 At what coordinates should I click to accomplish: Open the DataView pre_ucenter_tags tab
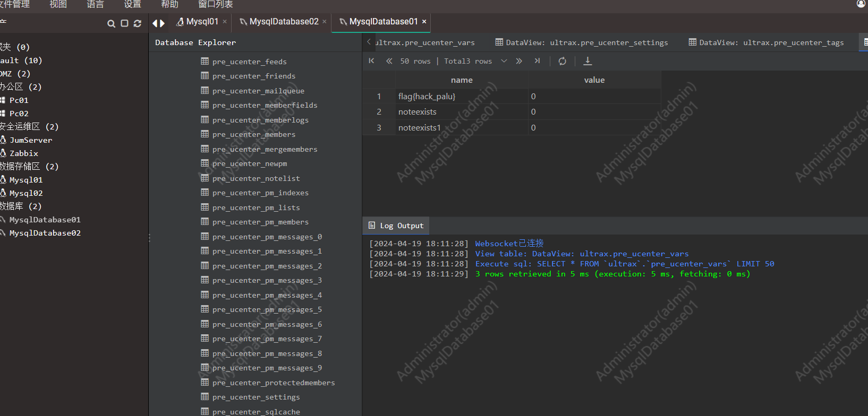[x=766, y=42]
